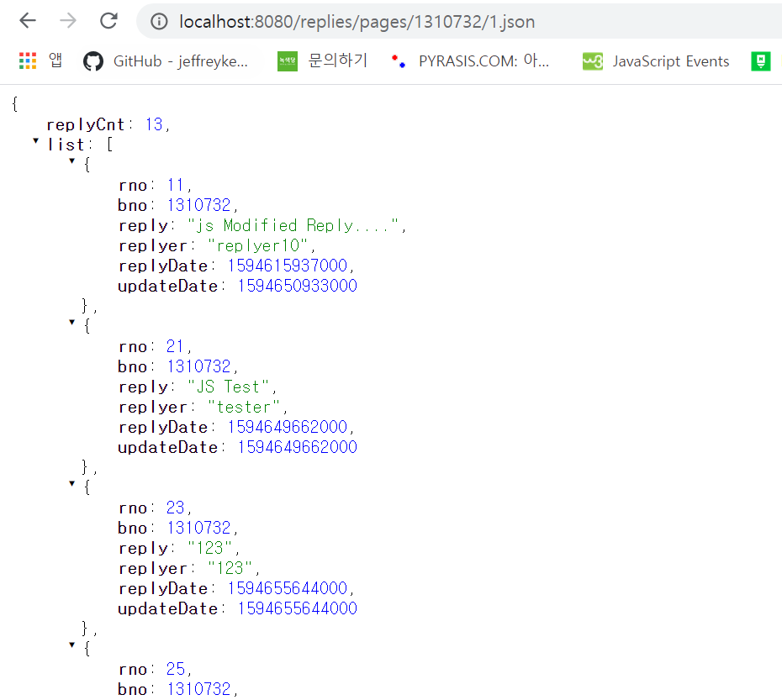Click the address bar URL localhost:8080/replies/pages/1310732/1.json
Screen dimensions: 782x700
(x=357, y=22)
